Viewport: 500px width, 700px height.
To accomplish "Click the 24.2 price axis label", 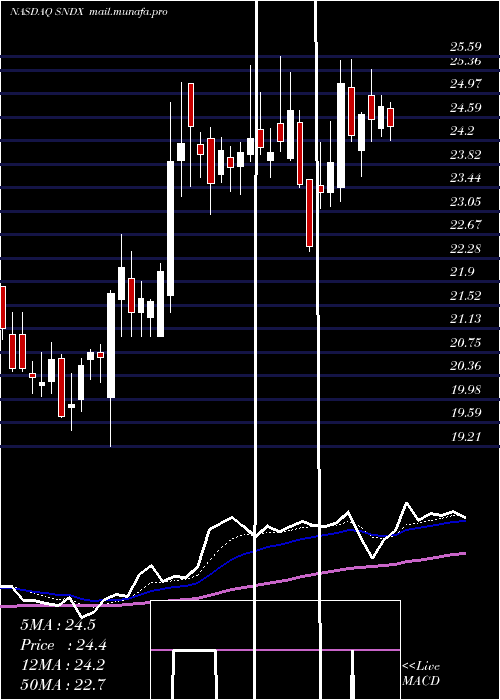I will [x=462, y=131].
